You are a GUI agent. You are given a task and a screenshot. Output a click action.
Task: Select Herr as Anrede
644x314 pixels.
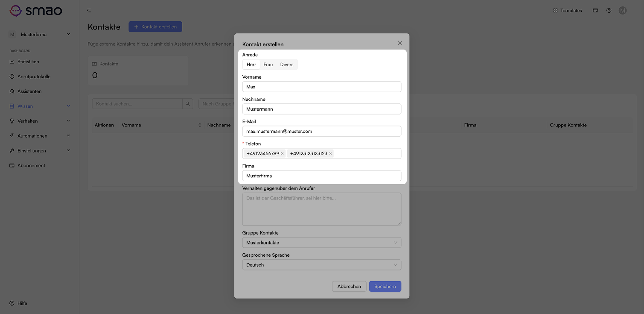(251, 65)
